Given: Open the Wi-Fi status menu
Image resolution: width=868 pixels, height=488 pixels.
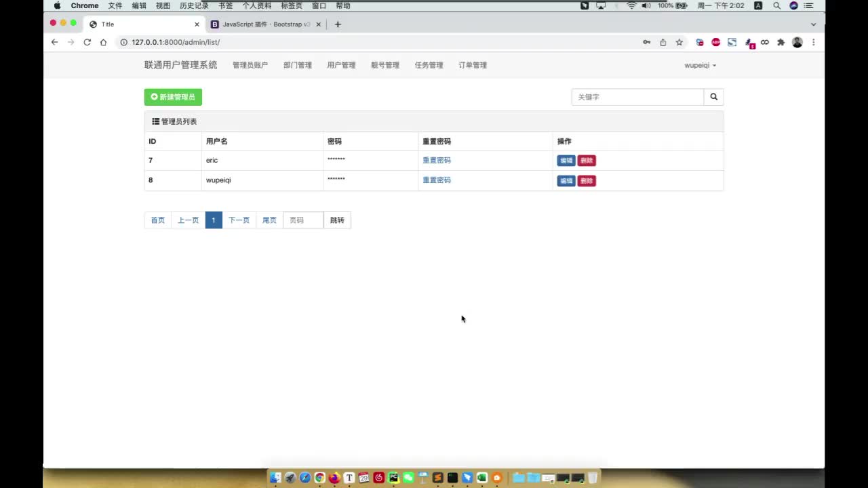Looking at the screenshot, I should click(631, 5).
